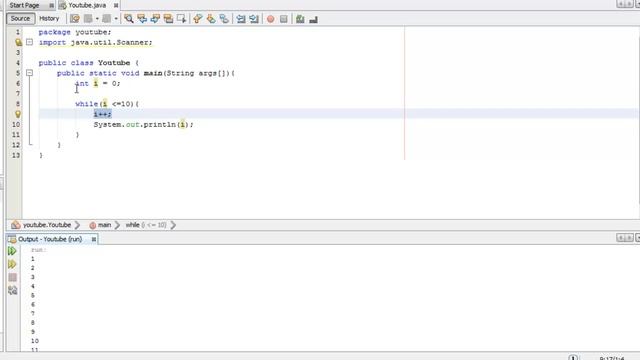Click output value 5 in Output panel
This screenshot has height=360, width=640.
click(x=33, y=296)
